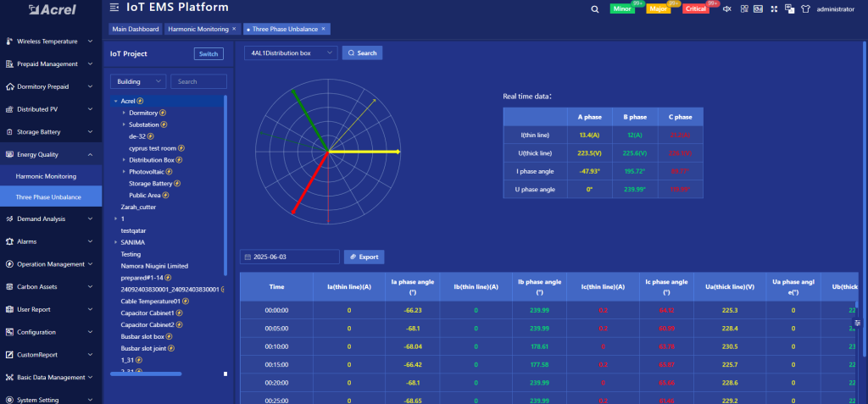The width and height of the screenshot is (868, 404).
Task: Collapse sidebar with hamburger menu icon
Action: click(114, 7)
